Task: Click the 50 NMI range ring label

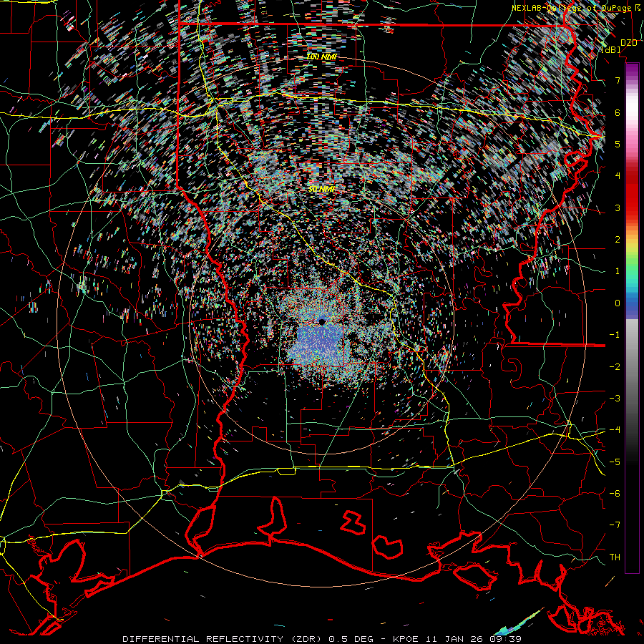Action: click(322, 190)
